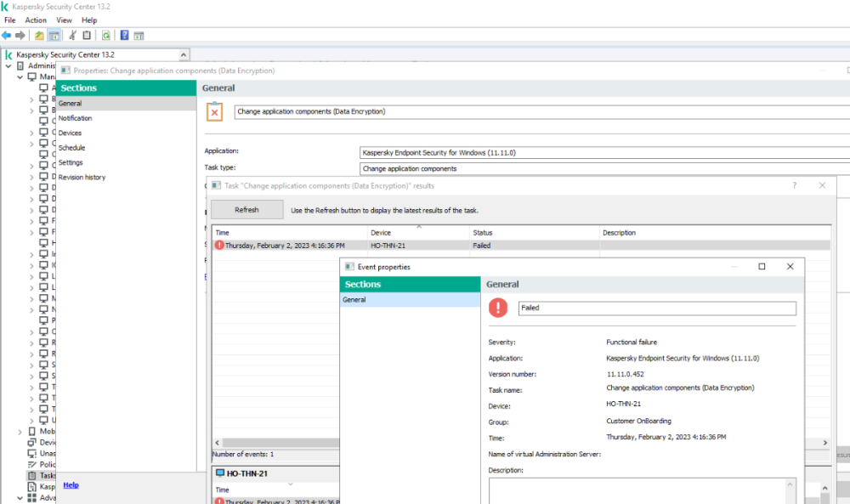
Task: Open the View menu
Action: [64, 20]
